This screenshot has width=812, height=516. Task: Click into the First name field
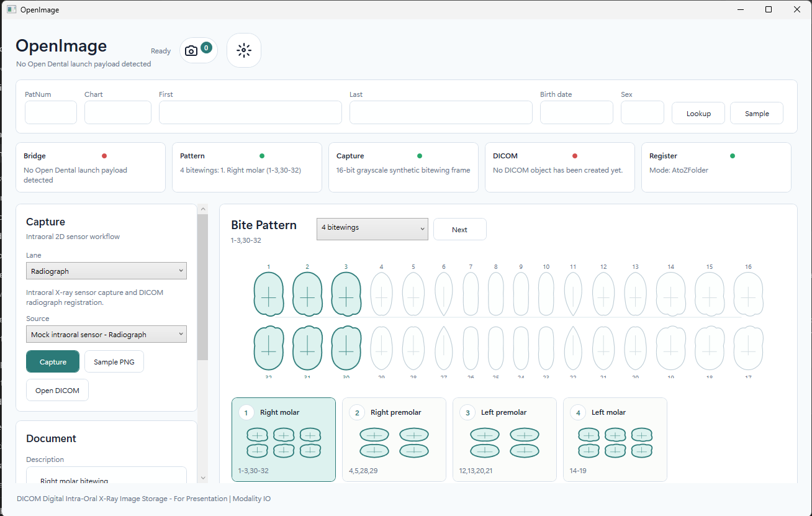point(250,112)
